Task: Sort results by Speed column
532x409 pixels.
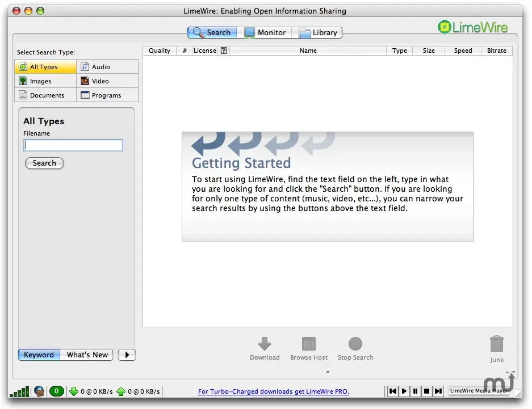Action: (x=463, y=50)
